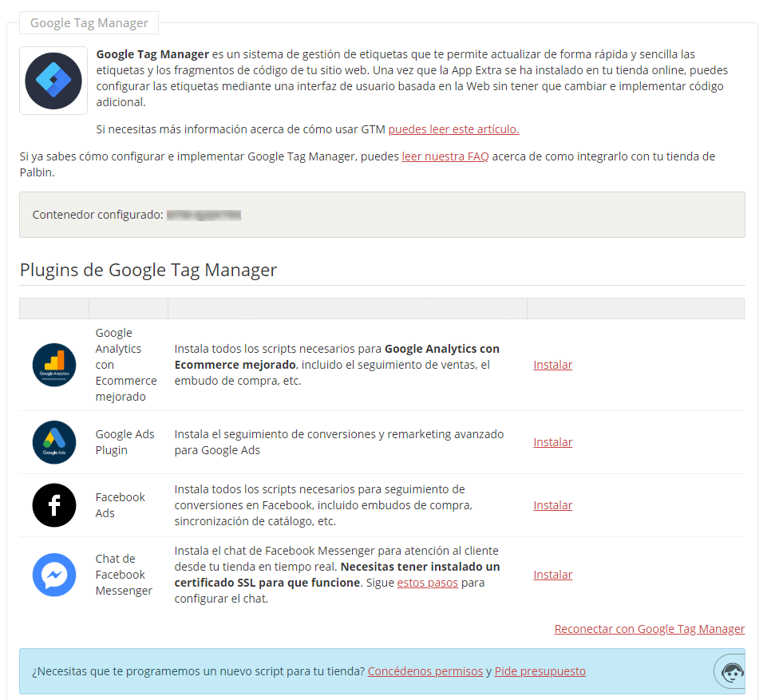Open 'leer nuestra FAQ' link
The image size is (763, 700).
445,156
